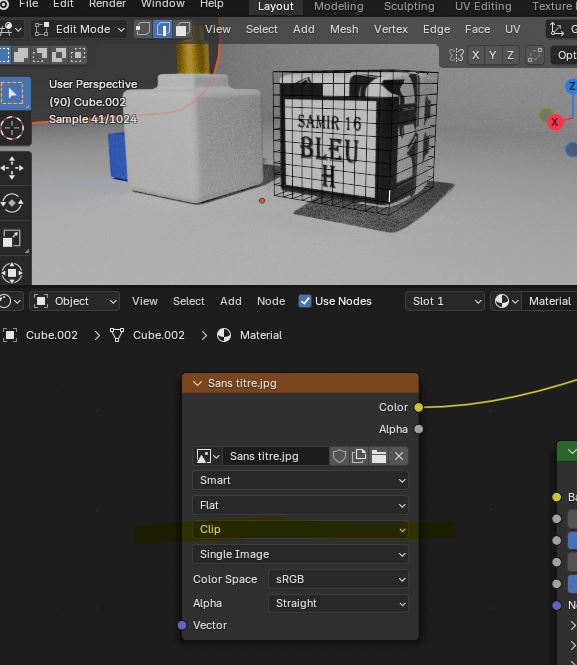Change Smart interpolation dropdown

point(300,480)
